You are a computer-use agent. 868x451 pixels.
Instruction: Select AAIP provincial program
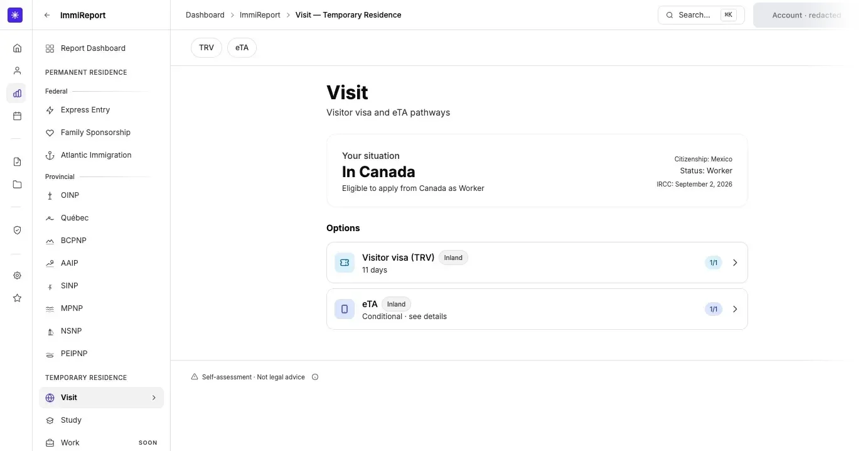pyautogui.click(x=101, y=263)
